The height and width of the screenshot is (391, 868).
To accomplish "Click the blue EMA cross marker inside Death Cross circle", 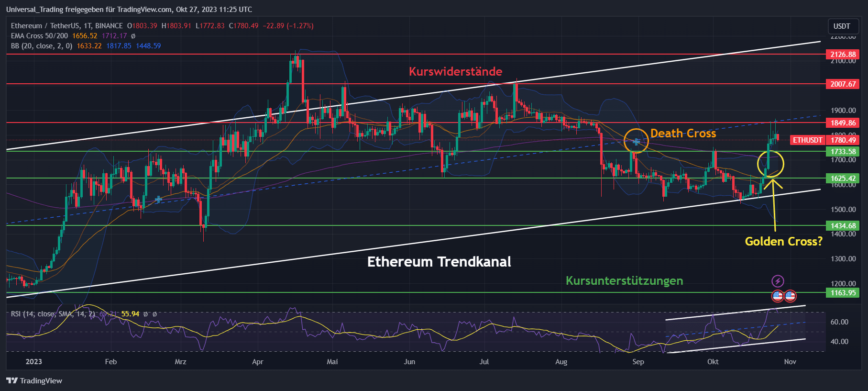I will pos(636,142).
